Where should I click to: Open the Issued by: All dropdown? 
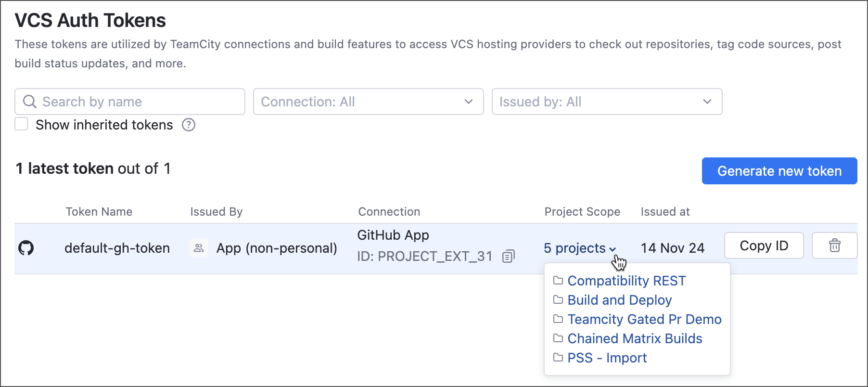[x=606, y=102]
